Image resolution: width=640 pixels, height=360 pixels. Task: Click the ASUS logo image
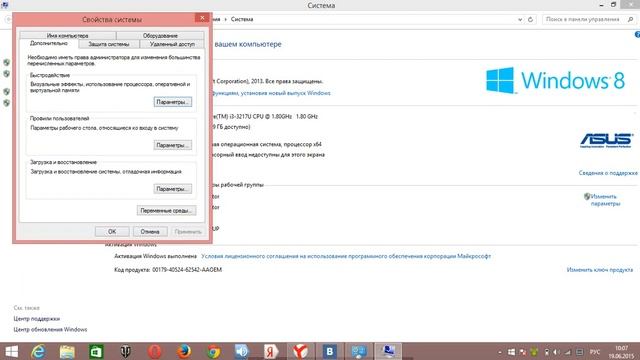(607, 140)
